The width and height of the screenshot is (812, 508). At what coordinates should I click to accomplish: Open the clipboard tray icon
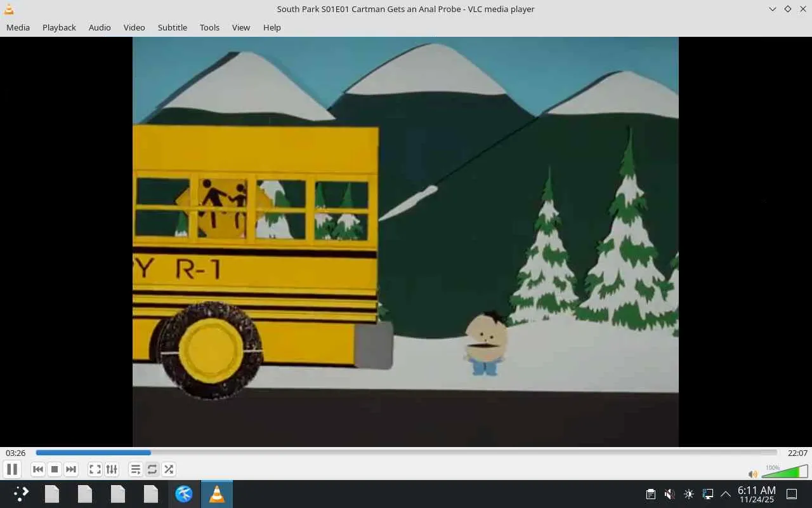(650, 494)
